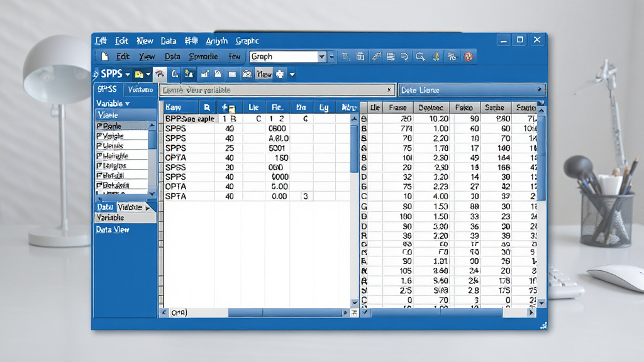This screenshot has width=644, height=362.
Task: Click the left grid's horizontal scrollbar thumb
Action: tap(284, 313)
